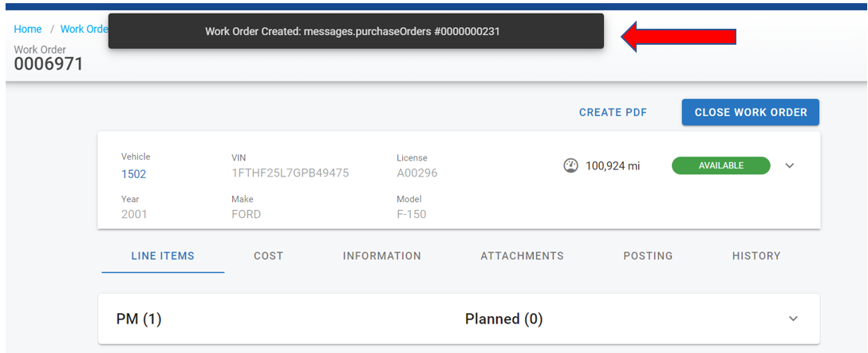Screen dimensions: 868x353
Task: Click the VIN number 1FTHF25L7GPB49475
Action: 290,173
